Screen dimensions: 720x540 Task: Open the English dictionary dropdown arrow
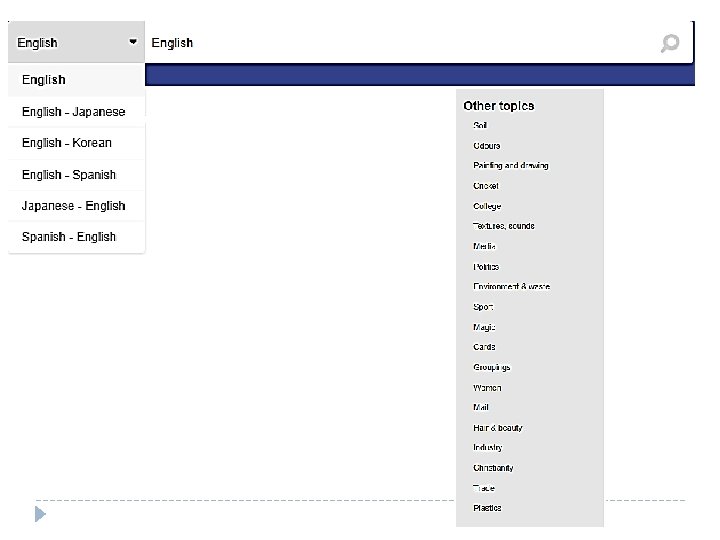(133, 42)
